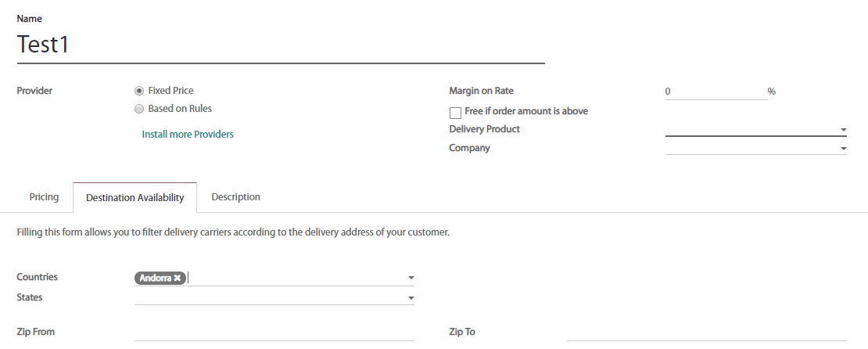
Task: Select the Fixed Price provider option
Action: point(139,91)
